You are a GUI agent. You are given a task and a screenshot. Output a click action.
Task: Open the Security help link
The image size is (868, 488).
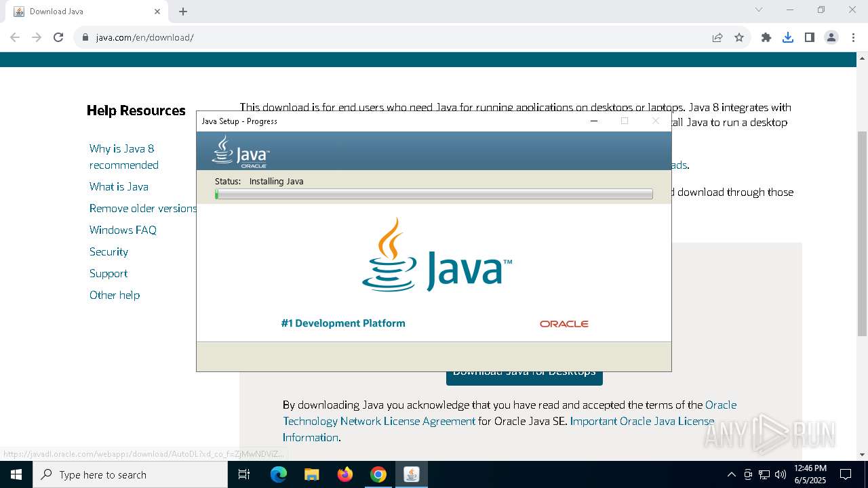click(x=108, y=251)
